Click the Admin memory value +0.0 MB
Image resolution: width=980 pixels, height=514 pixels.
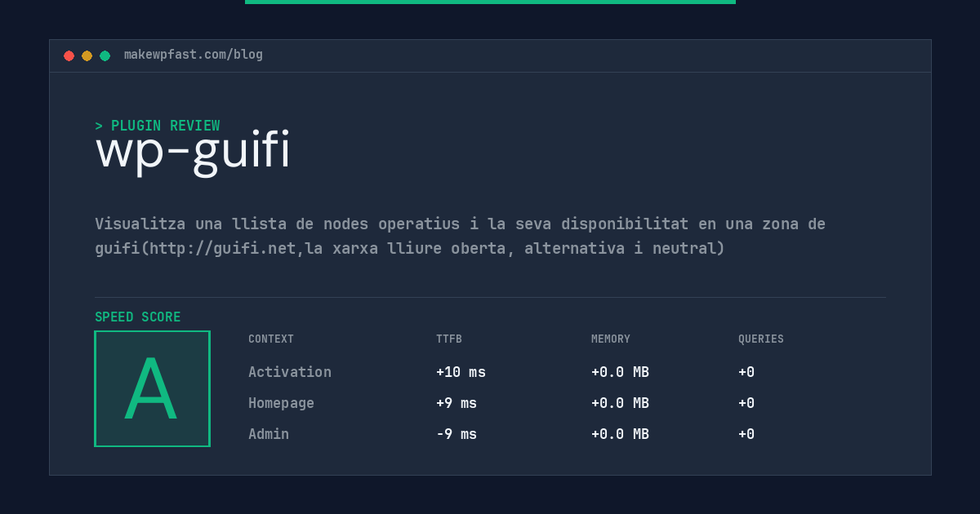pyautogui.click(x=620, y=434)
